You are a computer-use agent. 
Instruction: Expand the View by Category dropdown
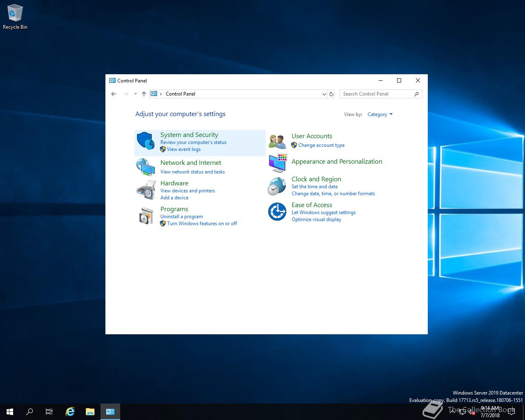[x=380, y=114]
